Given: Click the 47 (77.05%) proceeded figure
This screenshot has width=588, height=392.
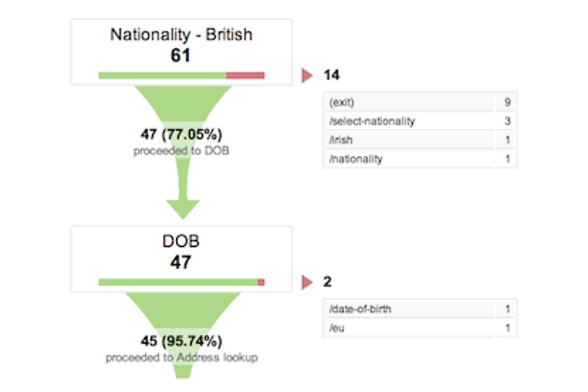Looking at the screenshot, I should (181, 134).
